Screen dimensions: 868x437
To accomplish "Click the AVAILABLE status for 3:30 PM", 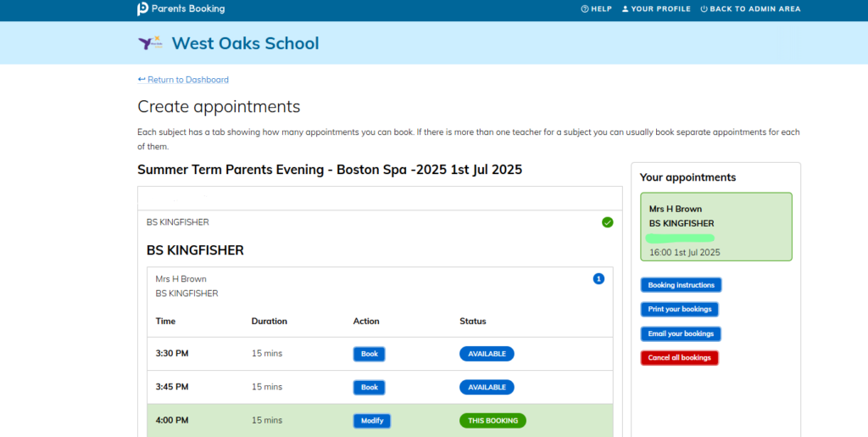I will 487,354.
